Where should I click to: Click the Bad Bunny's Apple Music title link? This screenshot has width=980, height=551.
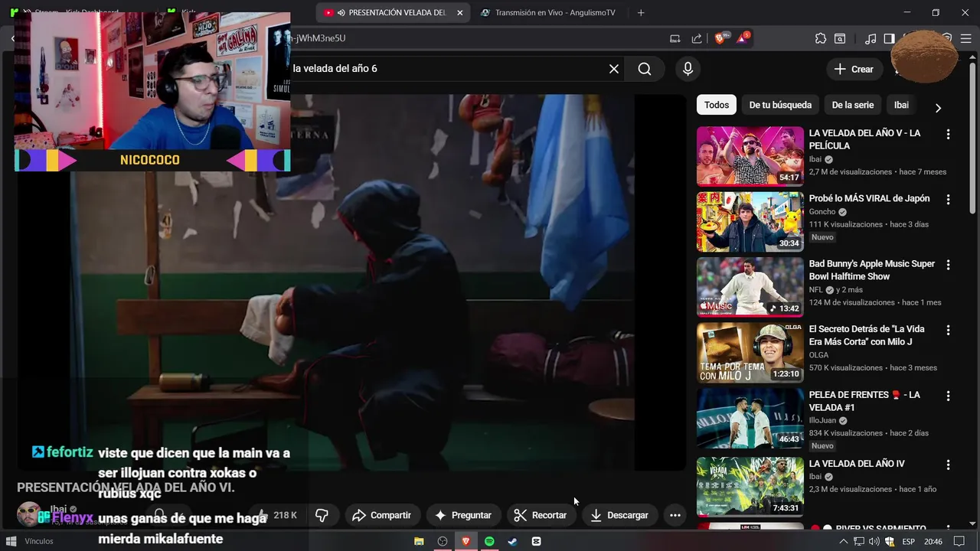872,269
